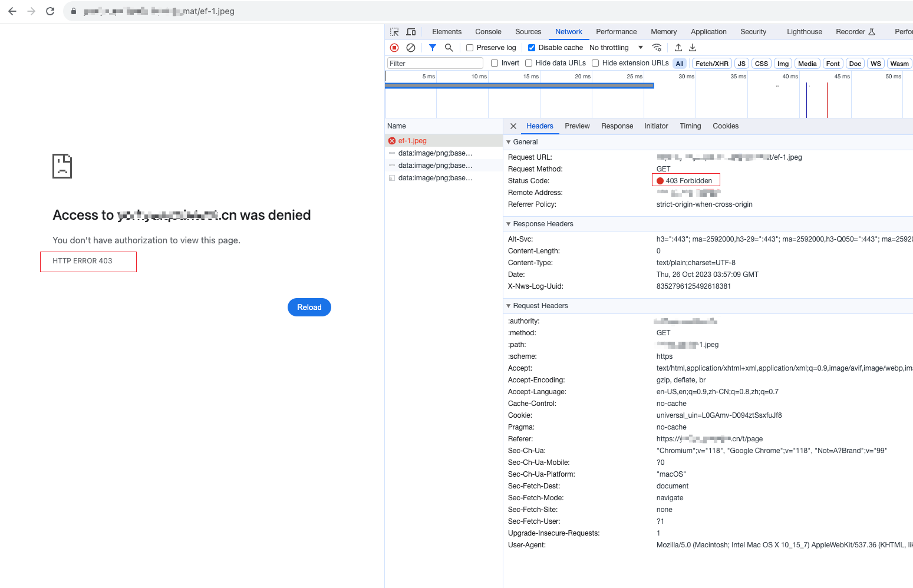Click the browser address bar URL
Image resolution: width=913 pixels, height=588 pixels.
(x=159, y=11)
